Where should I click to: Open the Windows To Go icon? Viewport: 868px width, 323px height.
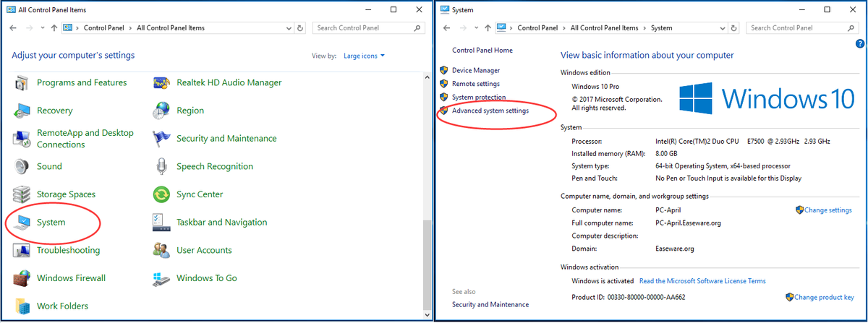coord(162,278)
